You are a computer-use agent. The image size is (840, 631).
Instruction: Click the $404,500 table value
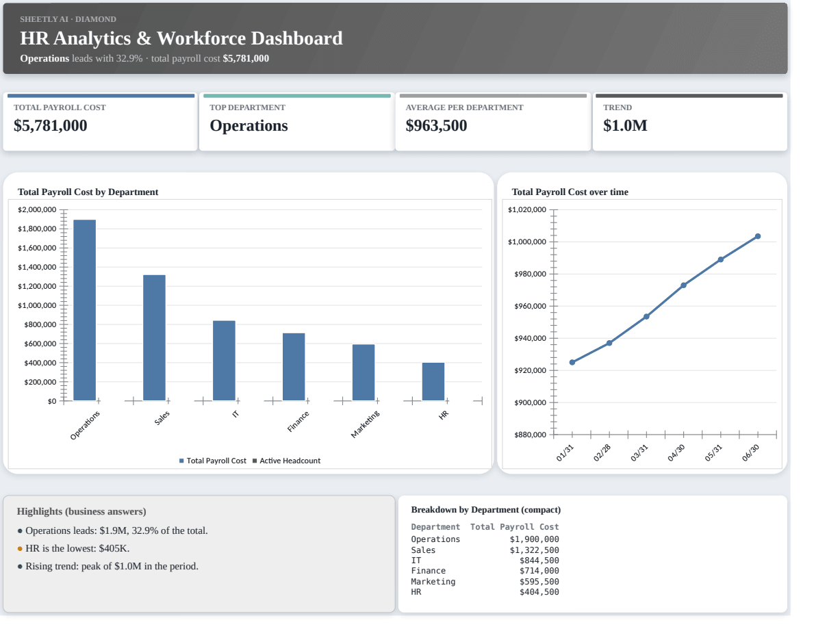pos(539,592)
